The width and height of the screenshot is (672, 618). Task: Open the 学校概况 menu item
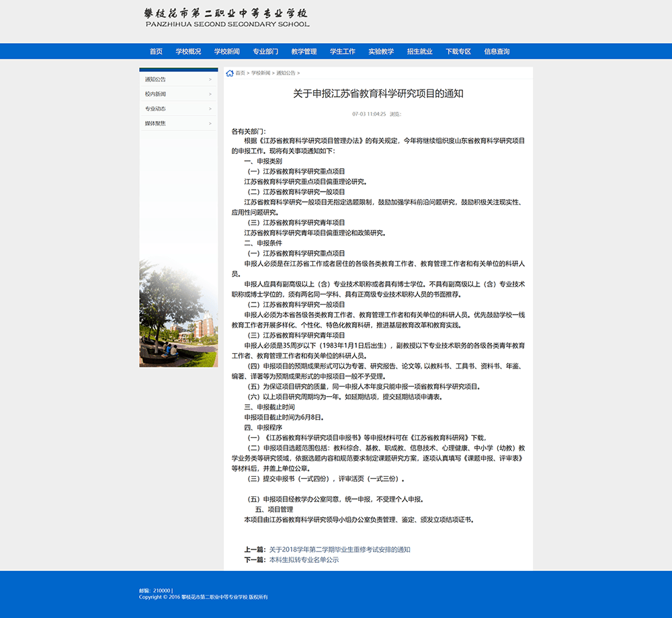[189, 50]
